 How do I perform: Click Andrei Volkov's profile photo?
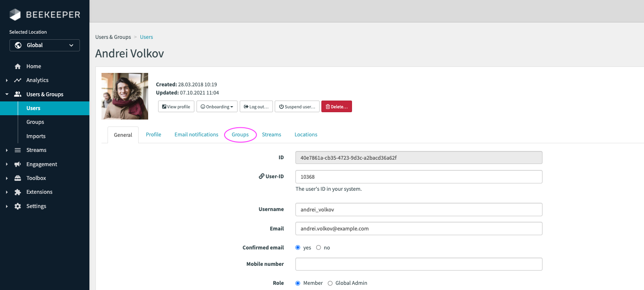125,96
